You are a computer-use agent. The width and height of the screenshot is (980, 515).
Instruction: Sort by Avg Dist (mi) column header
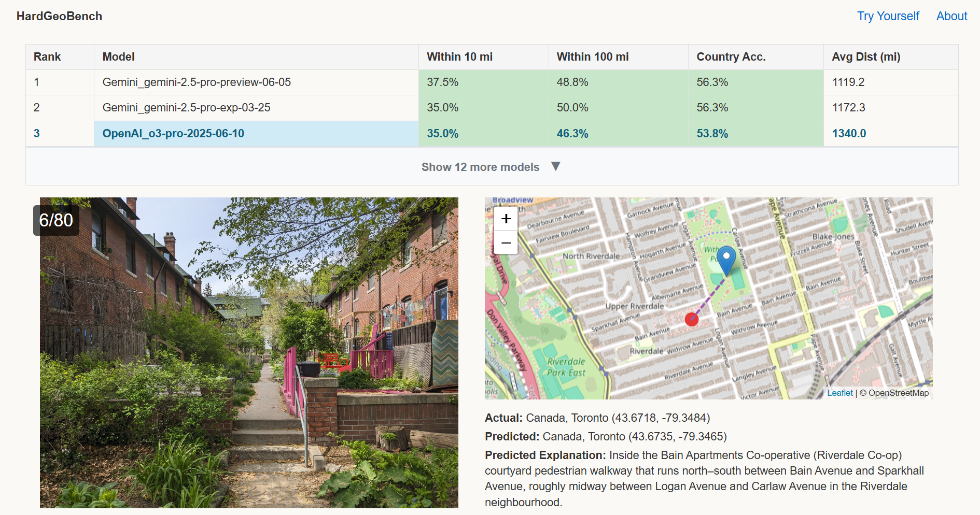pos(866,57)
